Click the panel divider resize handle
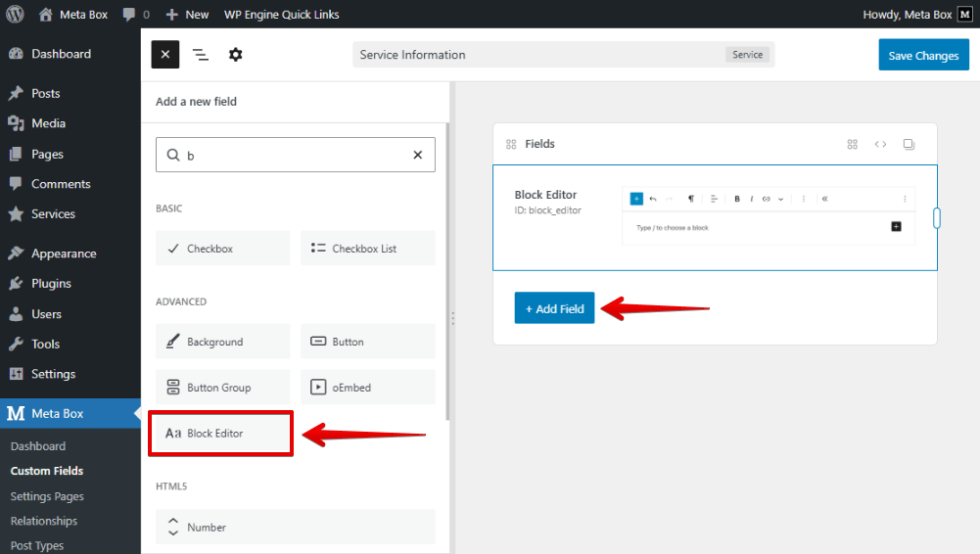This screenshot has height=554, width=980. [x=452, y=318]
